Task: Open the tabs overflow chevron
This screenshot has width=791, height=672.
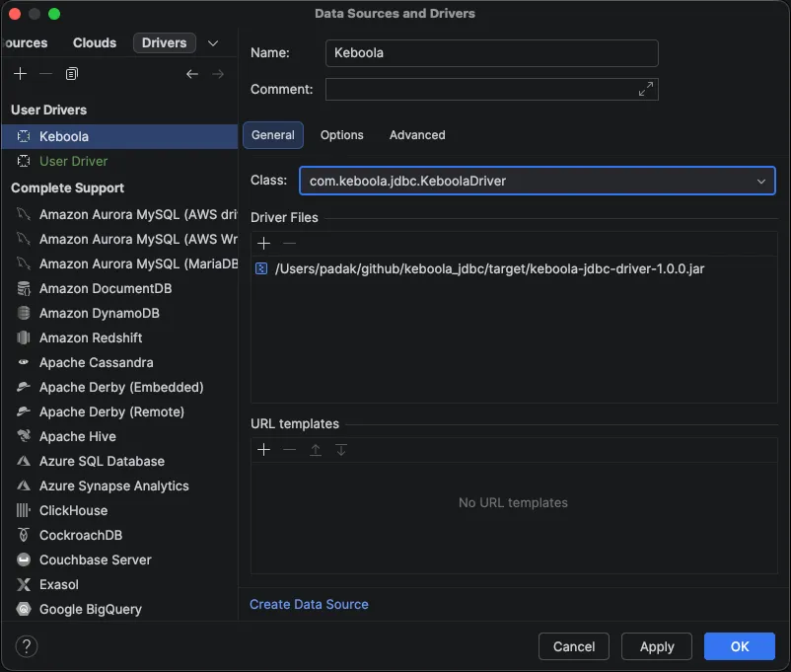Action: [x=213, y=43]
